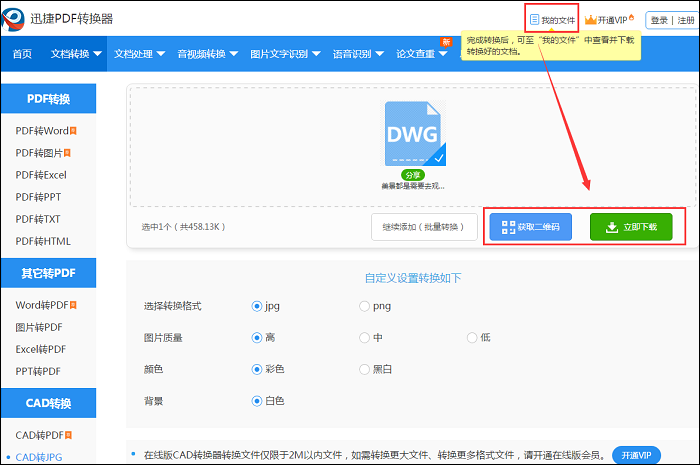
Task: Choose 彩色 color option
Action: point(257,370)
